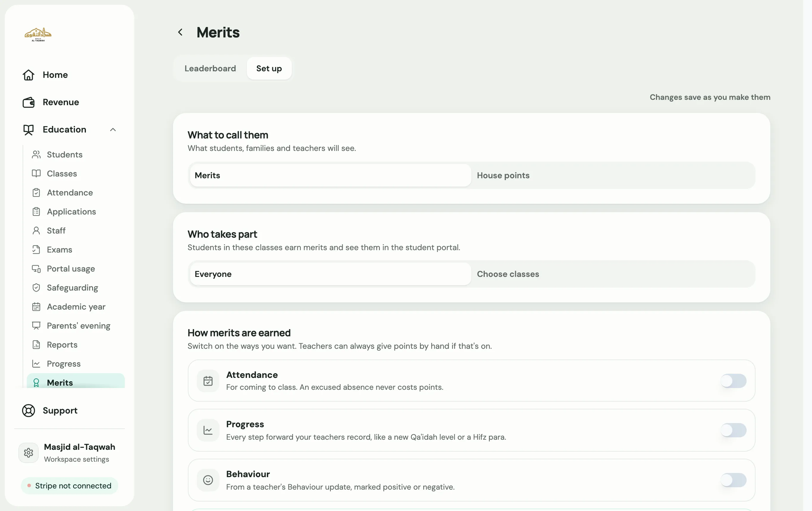
Task: Switch to the Leaderboard tab
Action: [x=210, y=68]
